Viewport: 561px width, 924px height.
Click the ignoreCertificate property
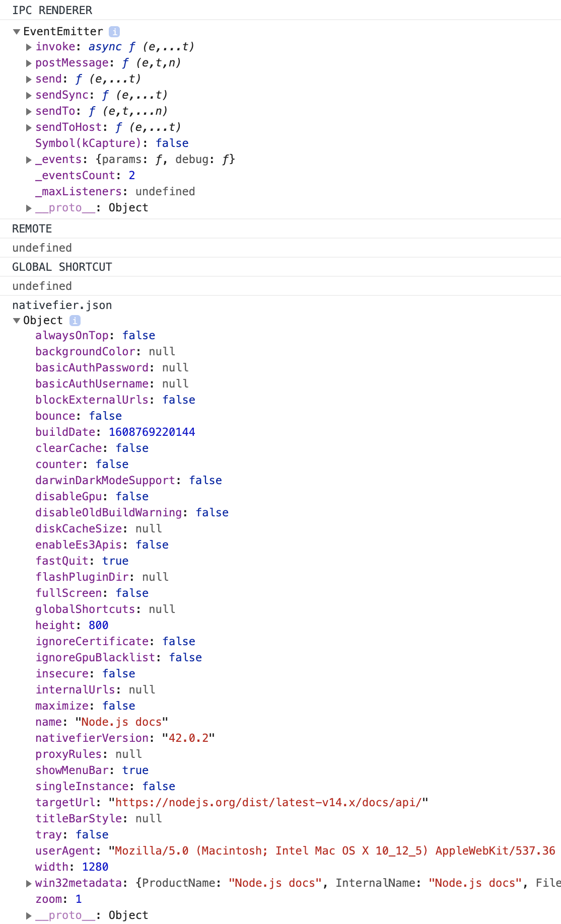92,641
